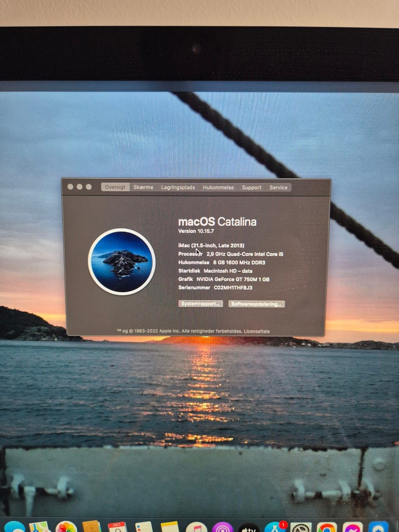
Task: Switch to the Skærme tab
Action: [x=143, y=187]
